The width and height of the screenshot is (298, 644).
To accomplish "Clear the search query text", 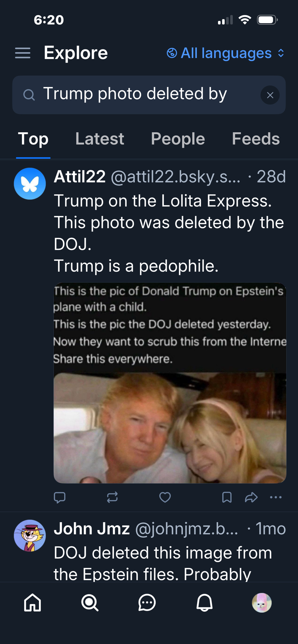I will [270, 95].
